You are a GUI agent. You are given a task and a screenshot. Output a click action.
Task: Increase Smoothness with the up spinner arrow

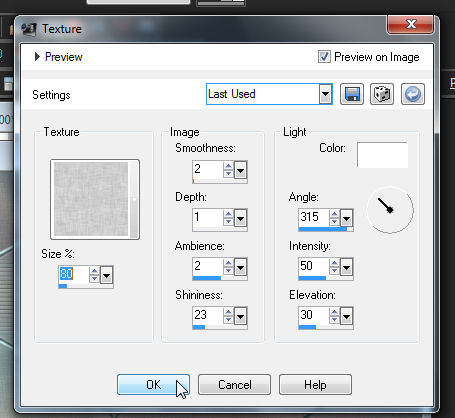tap(228, 166)
